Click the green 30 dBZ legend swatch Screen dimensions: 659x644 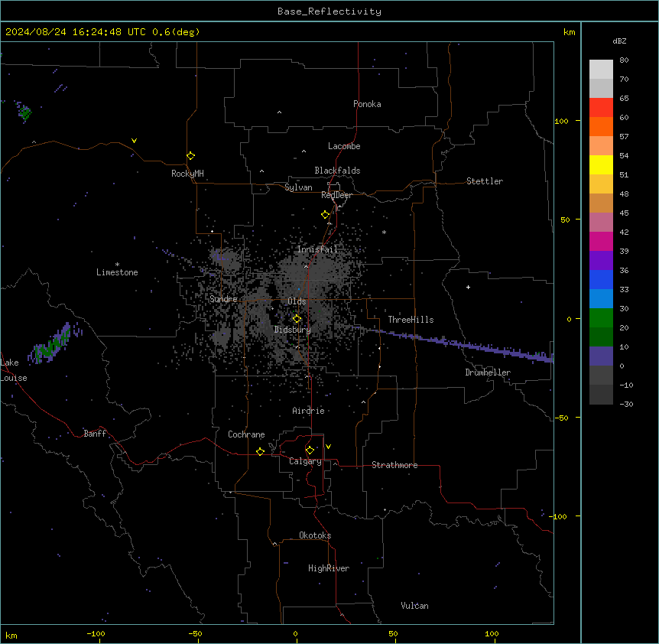coord(601,317)
